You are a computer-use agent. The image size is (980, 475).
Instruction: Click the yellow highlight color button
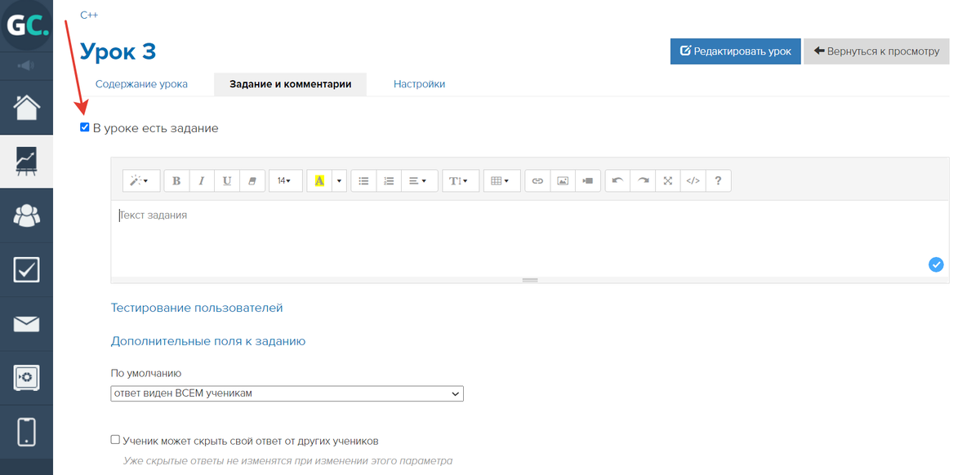[318, 181]
